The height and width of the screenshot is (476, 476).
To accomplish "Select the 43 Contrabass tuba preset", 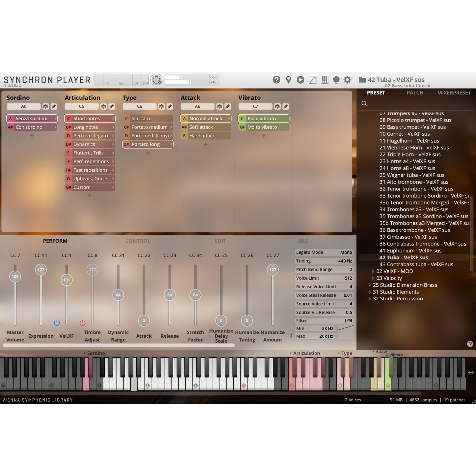I will 416,265.
